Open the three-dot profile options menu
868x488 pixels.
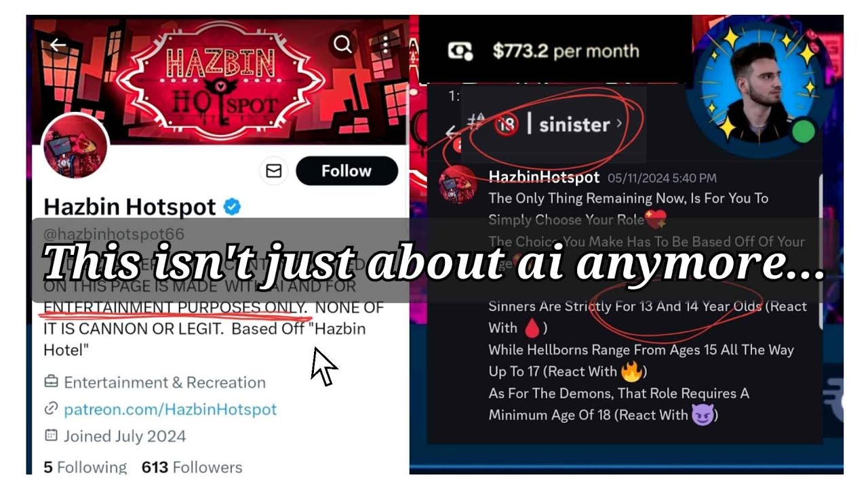[x=385, y=45]
